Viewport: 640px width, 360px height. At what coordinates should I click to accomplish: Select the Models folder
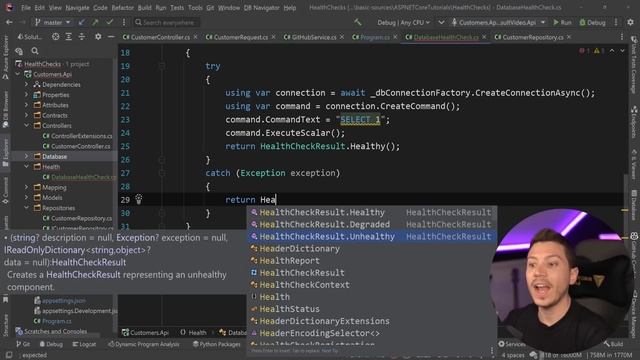pyautogui.click(x=48, y=198)
